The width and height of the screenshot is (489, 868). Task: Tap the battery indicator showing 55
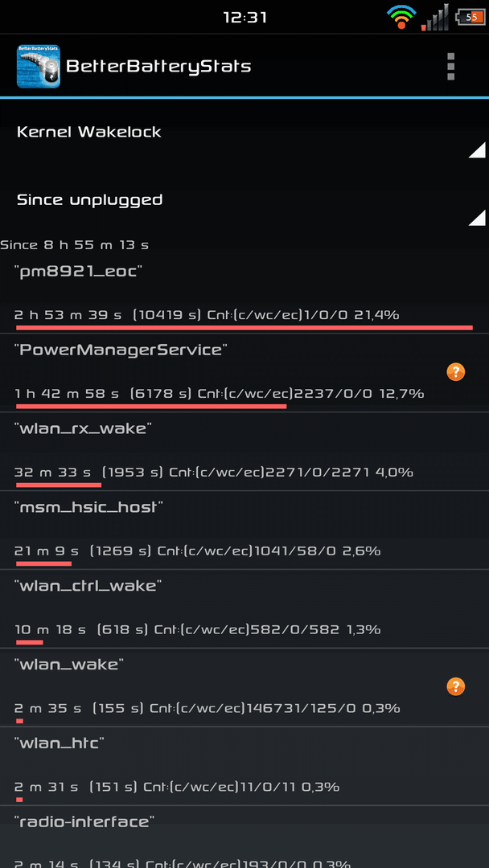click(x=471, y=17)
